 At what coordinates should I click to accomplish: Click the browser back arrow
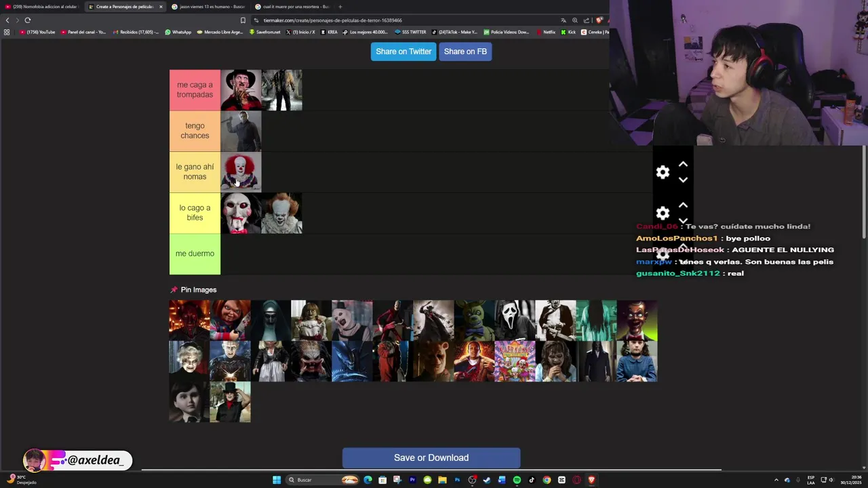[x=7, y=20]
